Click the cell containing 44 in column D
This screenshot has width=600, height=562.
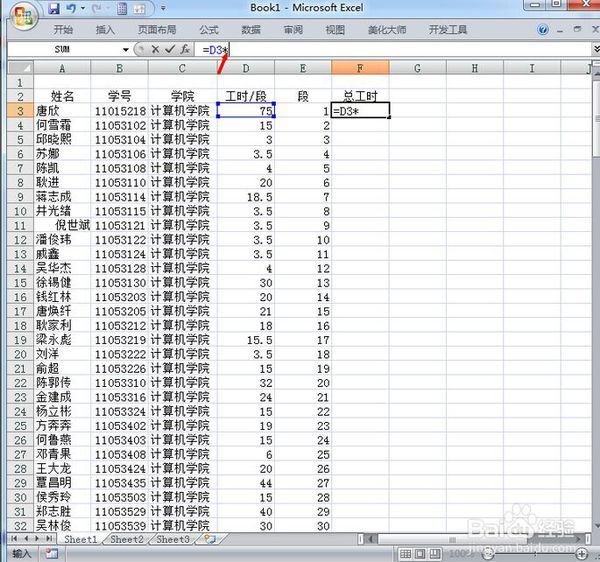click(246, 483)
